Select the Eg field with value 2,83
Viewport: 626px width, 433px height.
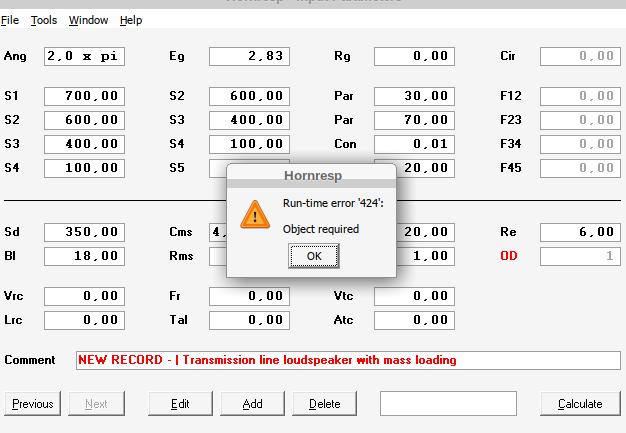point(249,56)
